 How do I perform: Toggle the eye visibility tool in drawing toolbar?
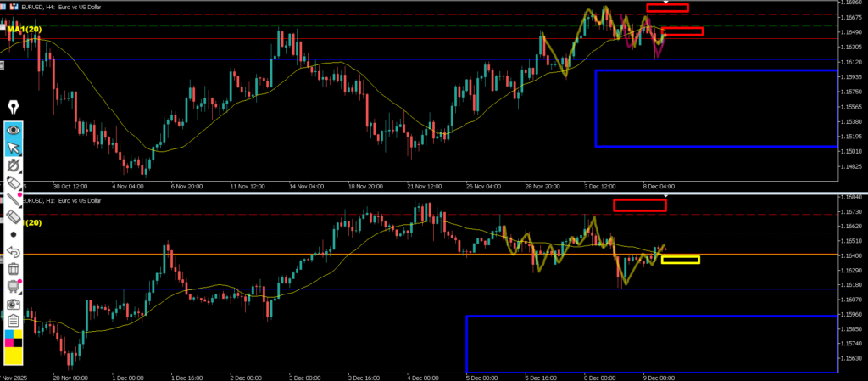(14, 130)
